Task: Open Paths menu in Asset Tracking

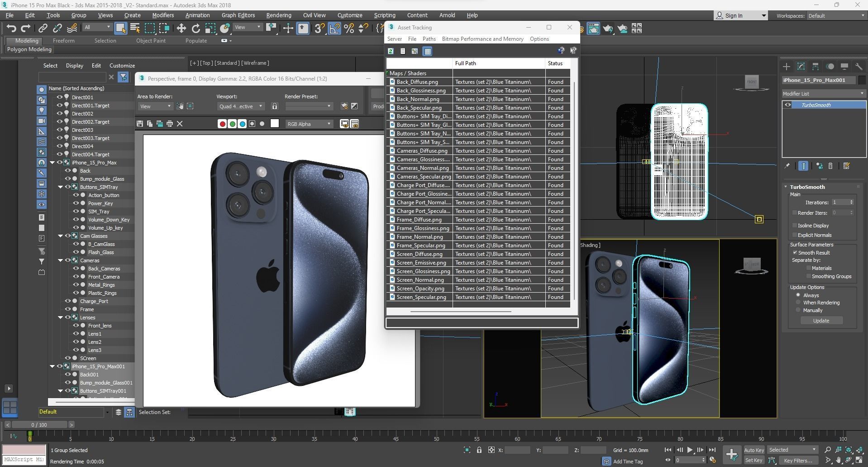Action: point(429,39)
